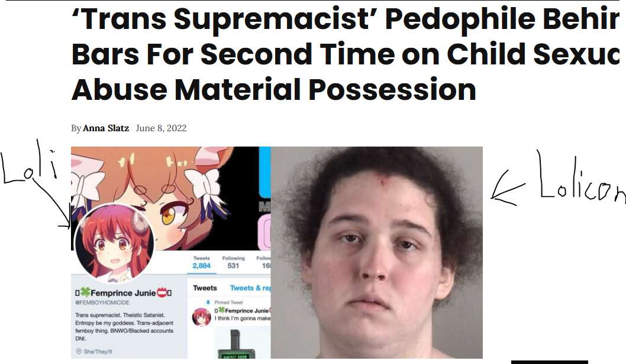This screenshot has height=364, width=626.
Task: Click the device image in the pinned tweet
Action: [x=235, y=344]
